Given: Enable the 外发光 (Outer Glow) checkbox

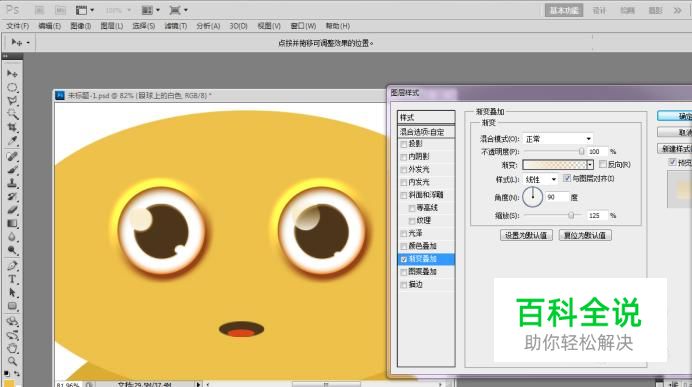Looking at the screenshot, I should tap(403, 170).
